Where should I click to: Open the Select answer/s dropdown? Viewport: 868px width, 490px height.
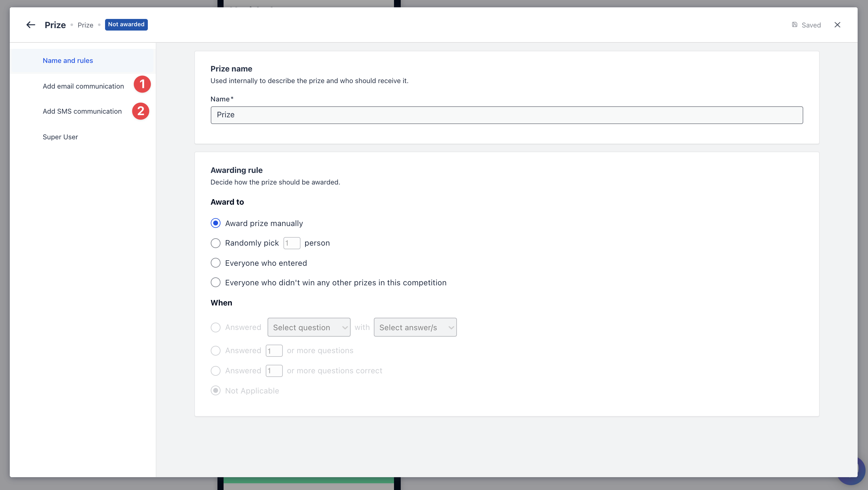click(415, 327)
